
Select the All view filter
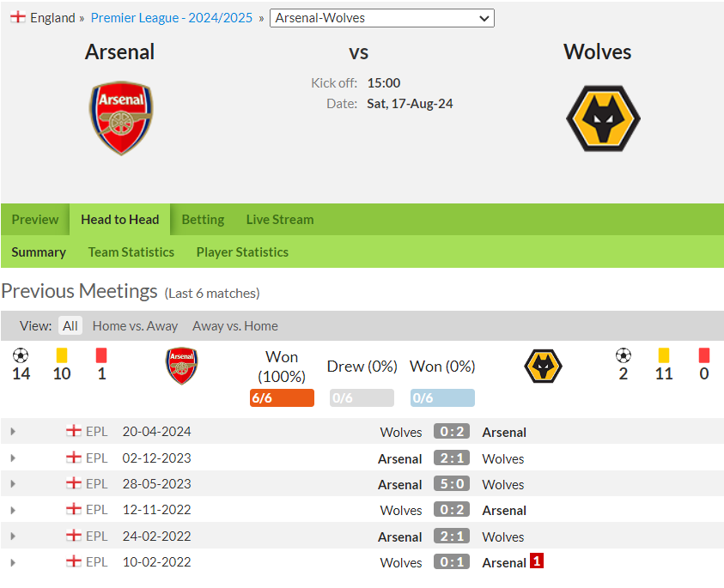point(70,326)
